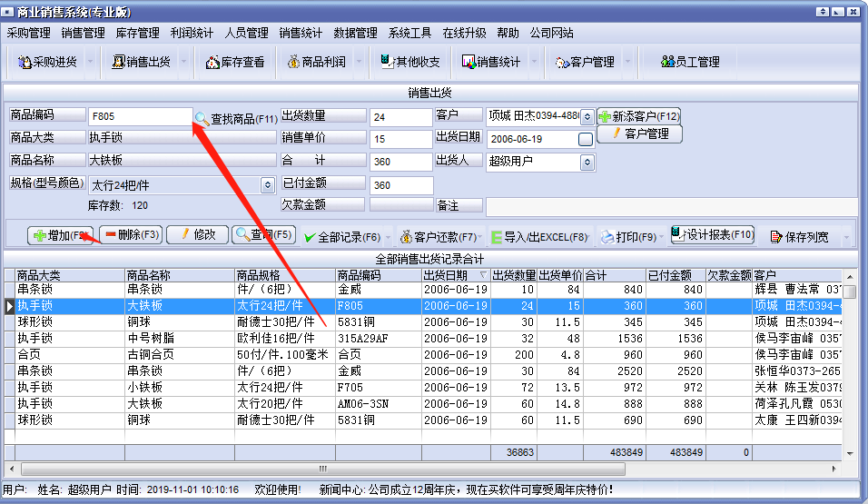Open the 客户 customer dropdown
Screen dimensions: 868x504
[587, 117]
